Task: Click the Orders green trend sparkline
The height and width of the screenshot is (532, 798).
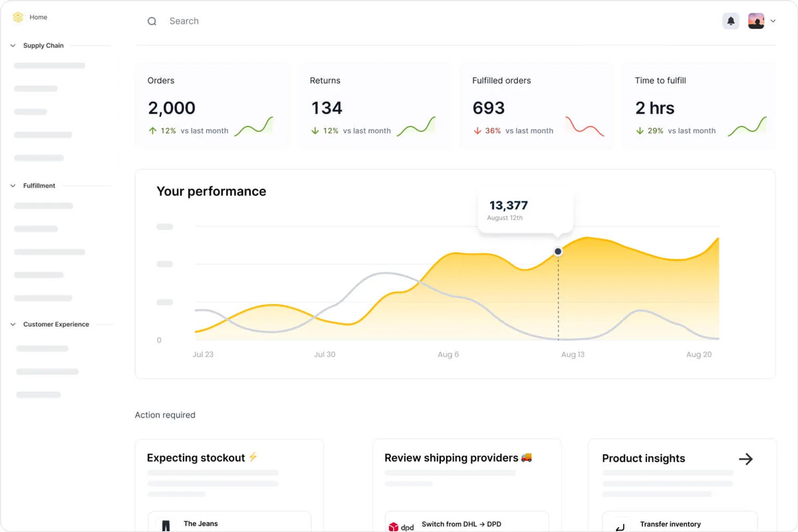Action: [x=253, y=126]
